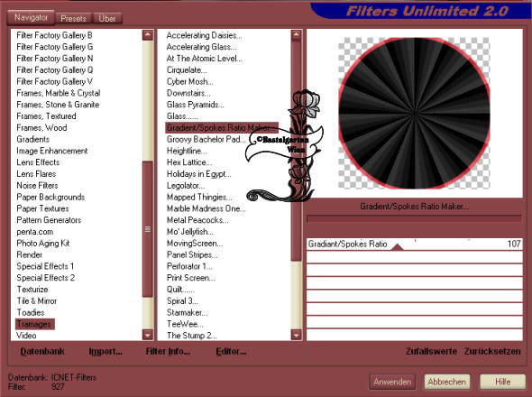Select the Texturize category

point(32,290)
